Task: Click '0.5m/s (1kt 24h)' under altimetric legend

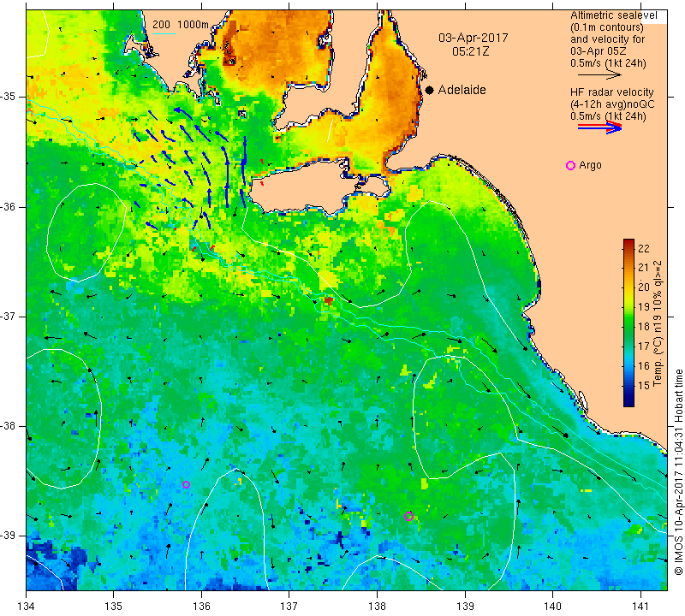Action: [608, 63]
